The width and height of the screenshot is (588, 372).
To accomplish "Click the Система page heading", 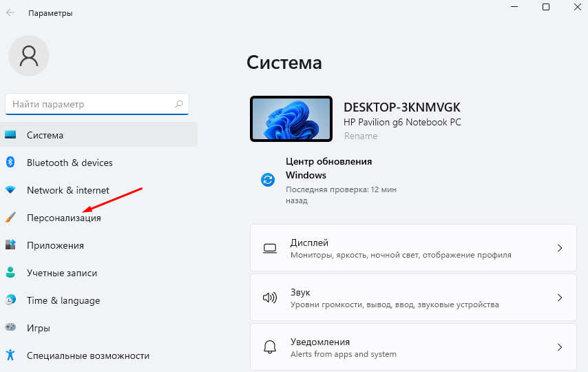I will (284, 62).
